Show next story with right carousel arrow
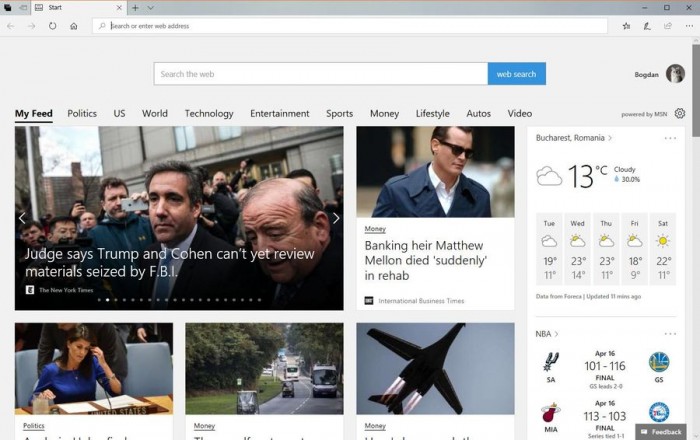 coord(336,218)
